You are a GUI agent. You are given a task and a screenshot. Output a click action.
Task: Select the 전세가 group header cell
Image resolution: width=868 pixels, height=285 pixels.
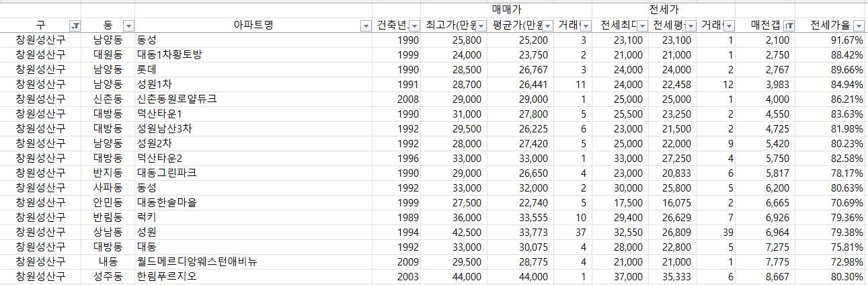click(664, 9)
